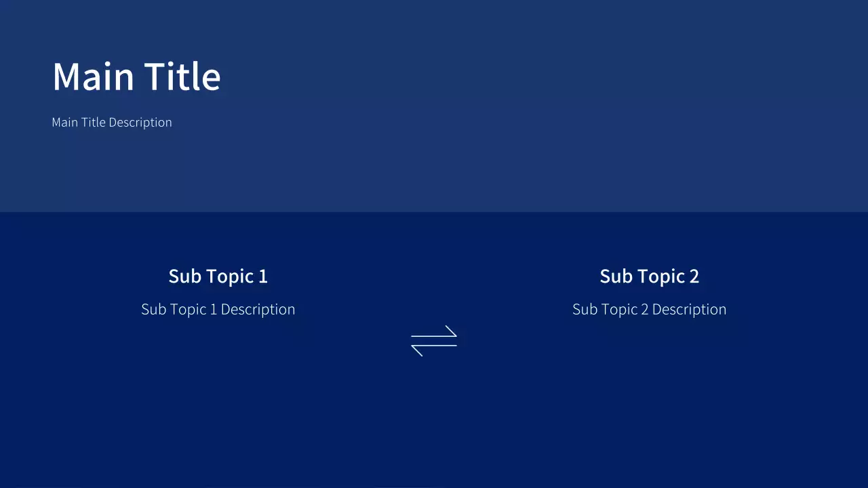Image resolution: width=868 pixels, height=488 pixels.
Task: Select the "Main Title Description" subtitle text
Action: point(112,123)
